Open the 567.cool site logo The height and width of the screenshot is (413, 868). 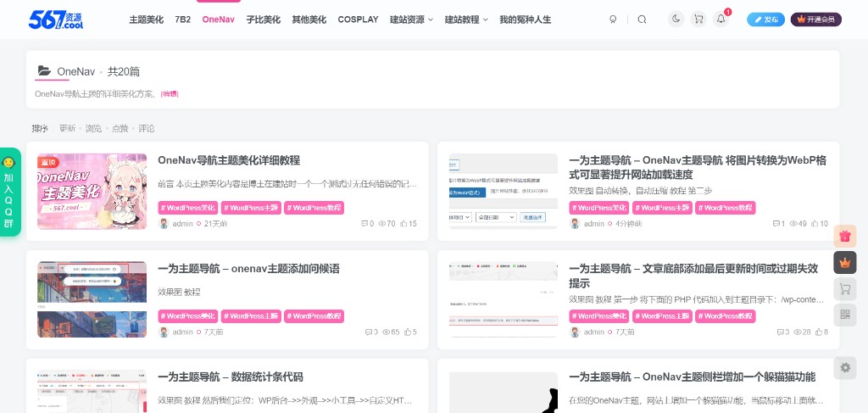[56, 20]
